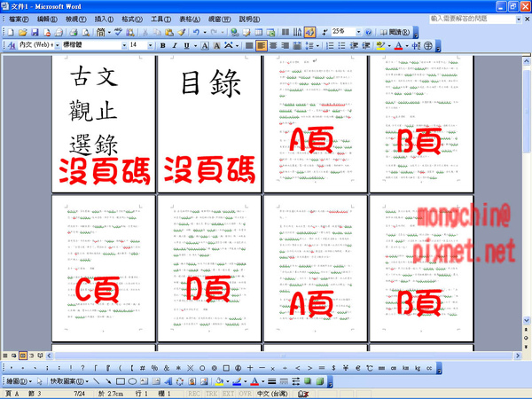Save the document with the floppy icon
The width and height of the screenshot is (532, 399).
point(35,32)
